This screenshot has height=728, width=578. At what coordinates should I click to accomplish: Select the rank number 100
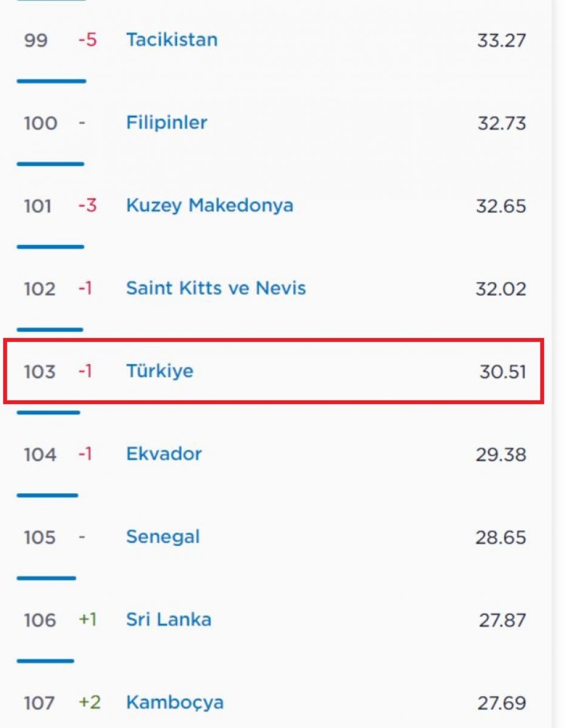[40, 123]
